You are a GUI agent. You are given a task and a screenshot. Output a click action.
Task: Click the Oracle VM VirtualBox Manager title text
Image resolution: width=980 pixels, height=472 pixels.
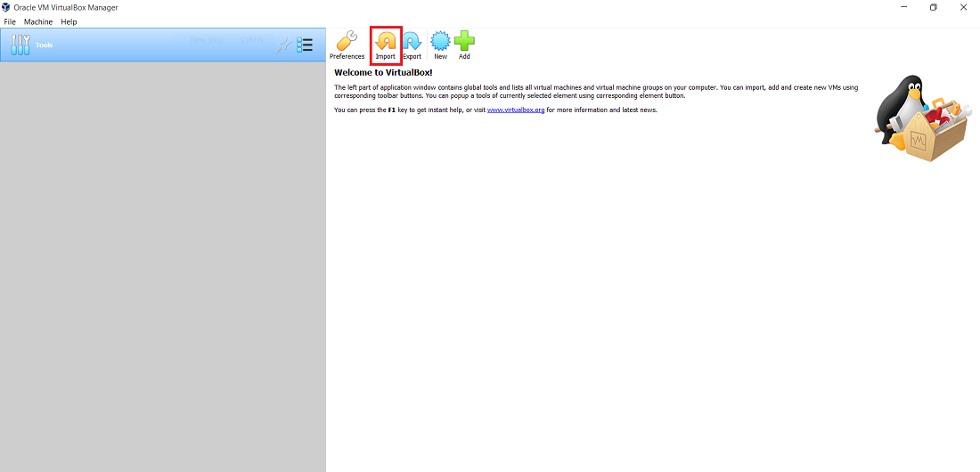point(66,7)
